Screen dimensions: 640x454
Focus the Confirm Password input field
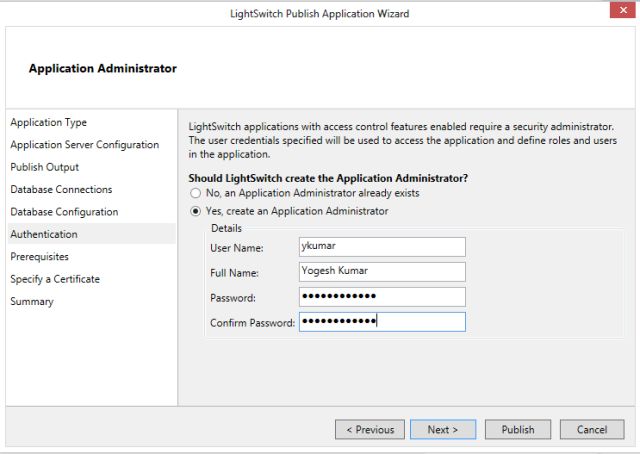382,322
